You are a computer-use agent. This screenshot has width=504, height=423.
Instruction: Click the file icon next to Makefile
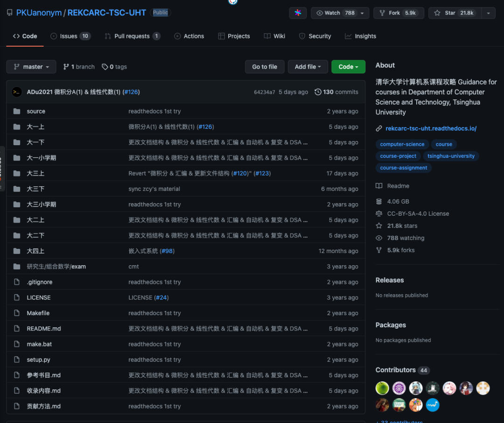[x=17, y=313]
